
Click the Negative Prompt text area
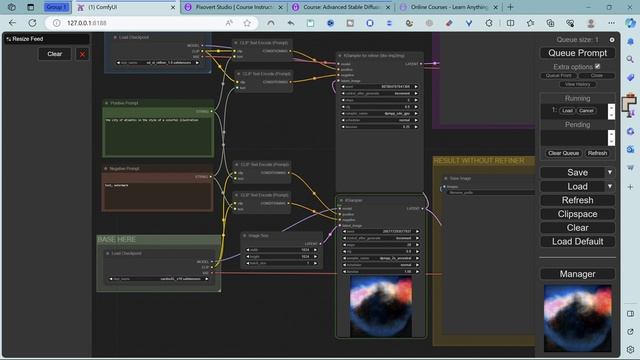[158, 196]
